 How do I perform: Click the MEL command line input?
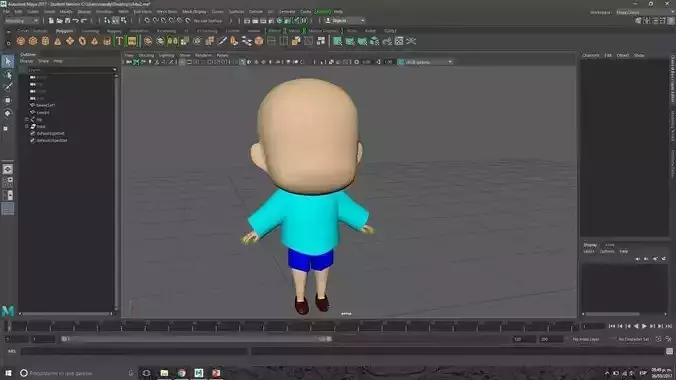point(134,352)
